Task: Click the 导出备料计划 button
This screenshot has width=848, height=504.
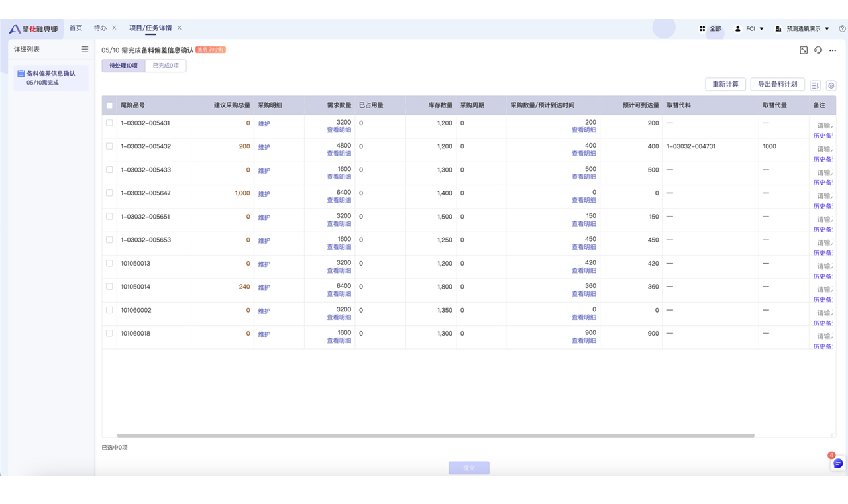Action: (778, 85)
